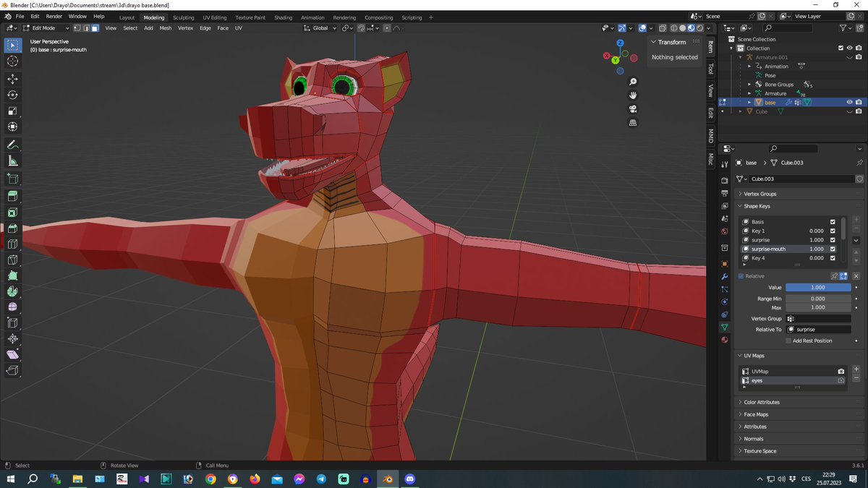
Task: Select the eyes UV map
Action: click(793, 380)
